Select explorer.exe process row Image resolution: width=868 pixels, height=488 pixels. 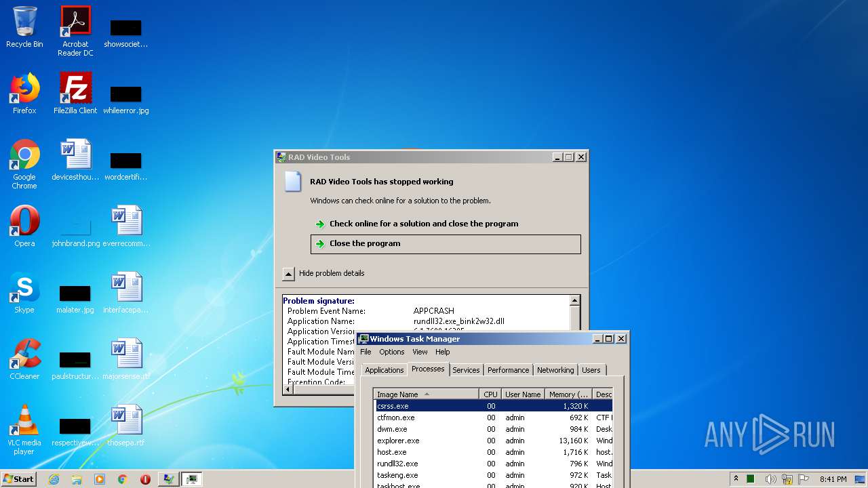click(494, 441)
